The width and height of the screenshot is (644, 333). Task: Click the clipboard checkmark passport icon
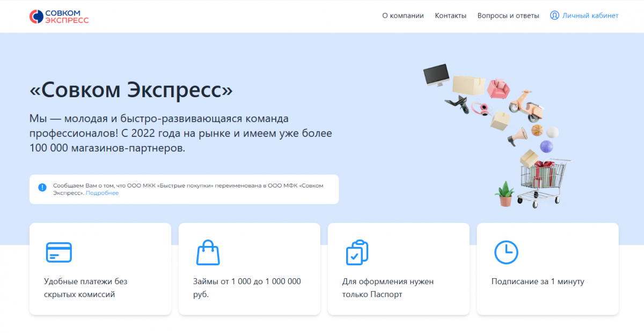coord(357,252)
